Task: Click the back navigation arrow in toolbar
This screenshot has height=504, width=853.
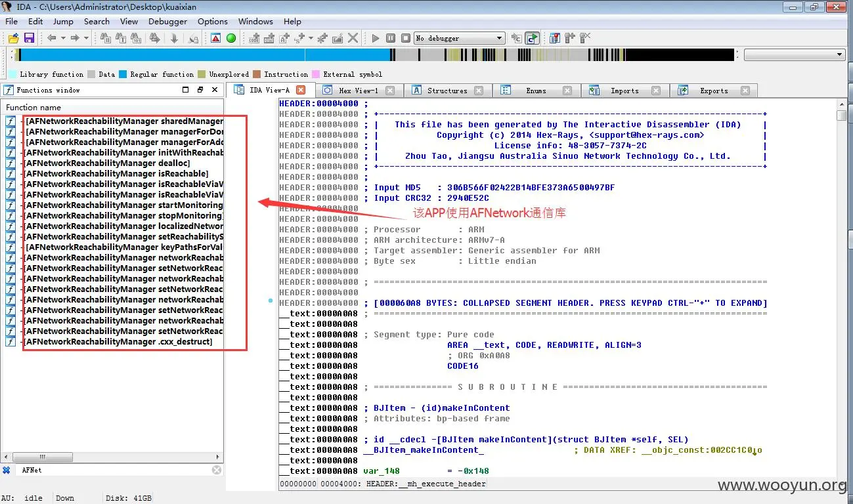Action: point(51,38)
